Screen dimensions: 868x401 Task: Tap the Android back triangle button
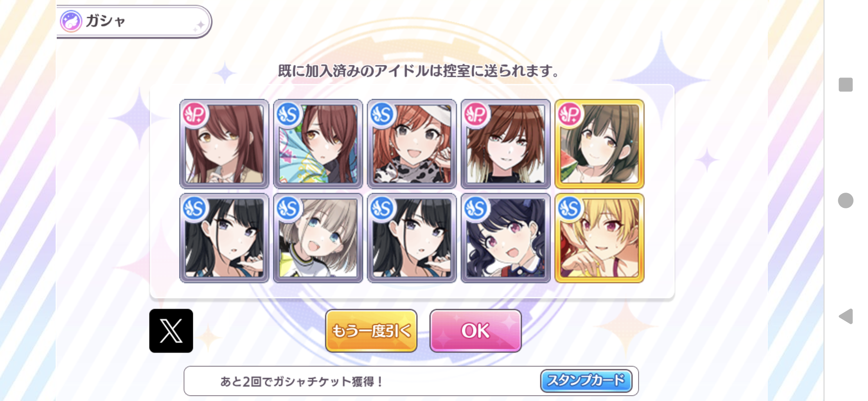[846, 316]
